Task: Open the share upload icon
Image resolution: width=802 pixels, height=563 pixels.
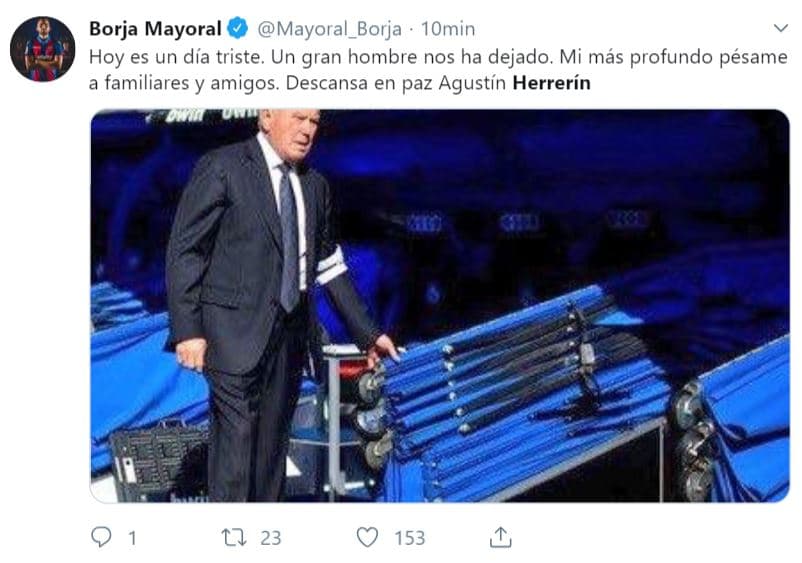Action: [x=500, y=537]
